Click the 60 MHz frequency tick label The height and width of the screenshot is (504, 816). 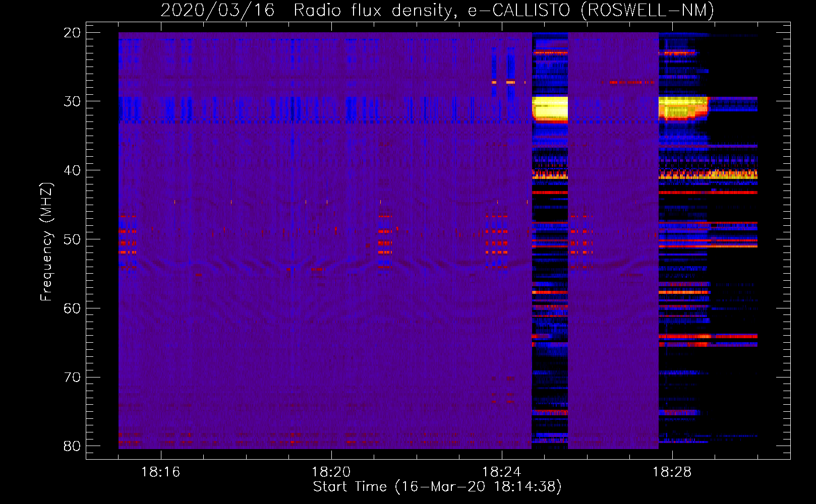pyautogui.click(x=72, y=308)
